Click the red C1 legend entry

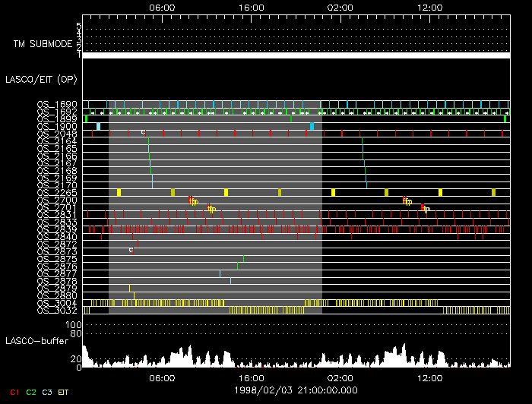(x=14, y=392)
